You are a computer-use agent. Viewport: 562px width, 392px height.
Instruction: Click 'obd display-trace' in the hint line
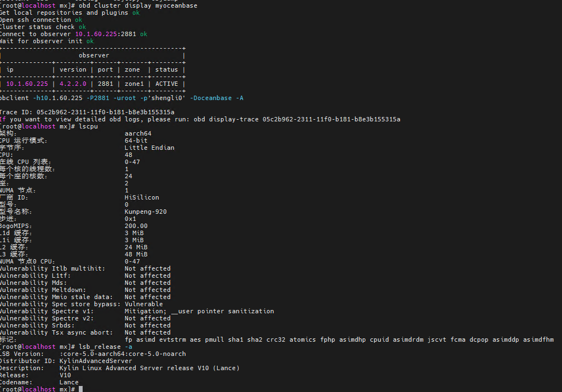[226, 119]
